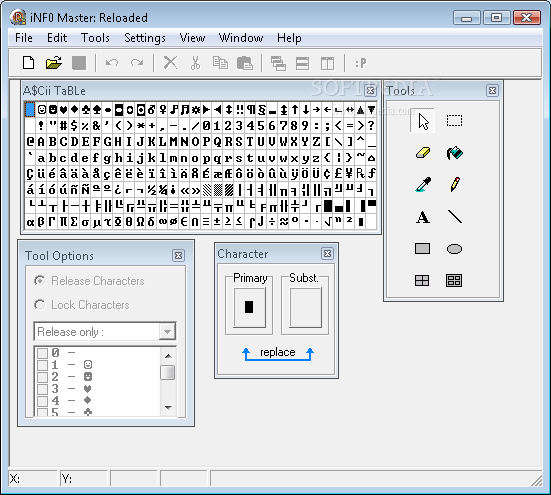Screen dimensions: 551x495
Task: Paste using the clipboard toolbar icon
Action: tap(245, 63)
